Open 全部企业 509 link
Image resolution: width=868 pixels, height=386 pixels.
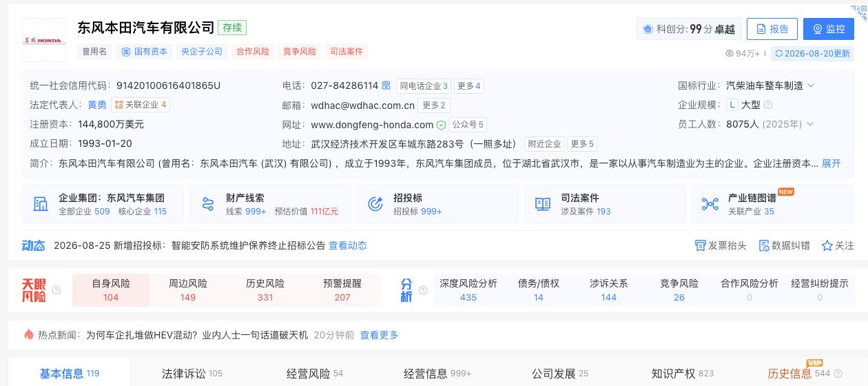[84, 212]
